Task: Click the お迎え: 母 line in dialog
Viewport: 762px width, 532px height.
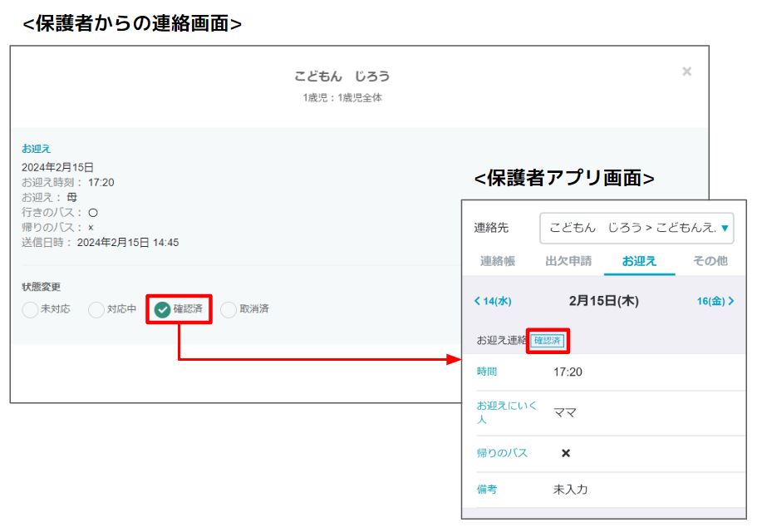Action: (x=49, y=198)
